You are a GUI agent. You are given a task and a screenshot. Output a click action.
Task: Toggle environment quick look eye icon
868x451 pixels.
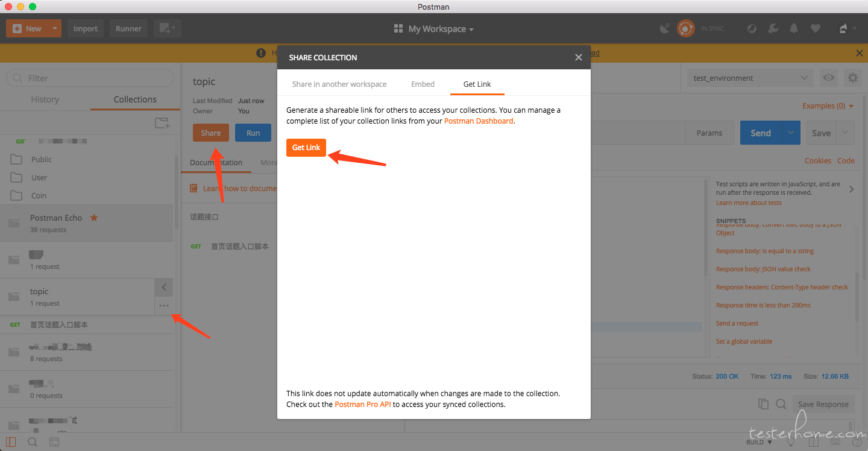click(x=829, y=78)
